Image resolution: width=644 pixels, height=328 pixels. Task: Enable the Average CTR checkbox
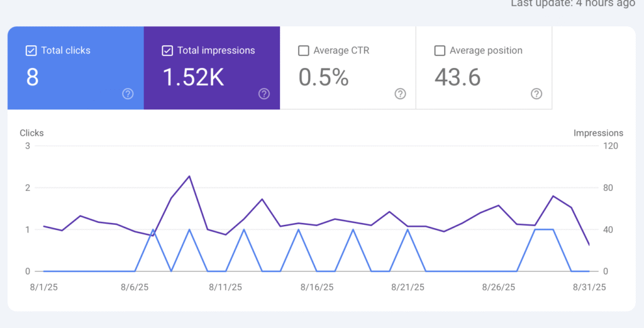pyautogui.click(x=304, y=51)
